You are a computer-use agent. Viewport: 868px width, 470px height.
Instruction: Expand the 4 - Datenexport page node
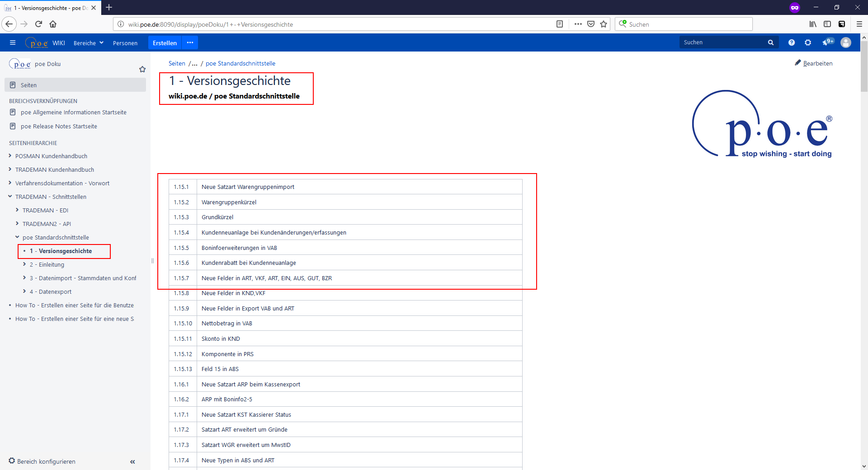pos(24,291)
